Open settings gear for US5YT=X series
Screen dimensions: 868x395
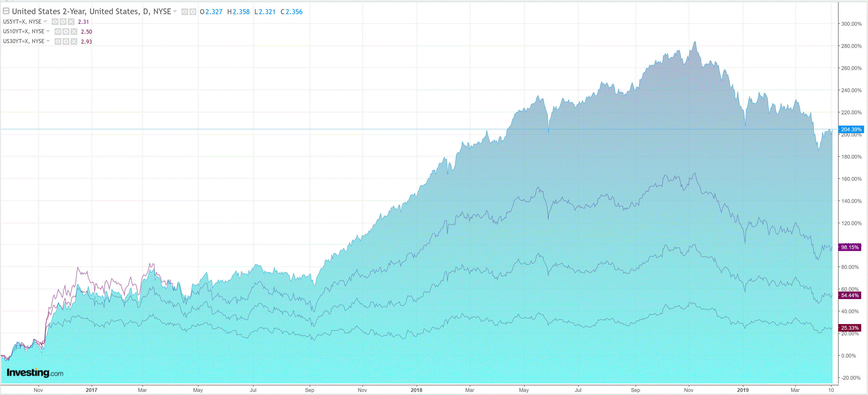(x=63, y=22)
